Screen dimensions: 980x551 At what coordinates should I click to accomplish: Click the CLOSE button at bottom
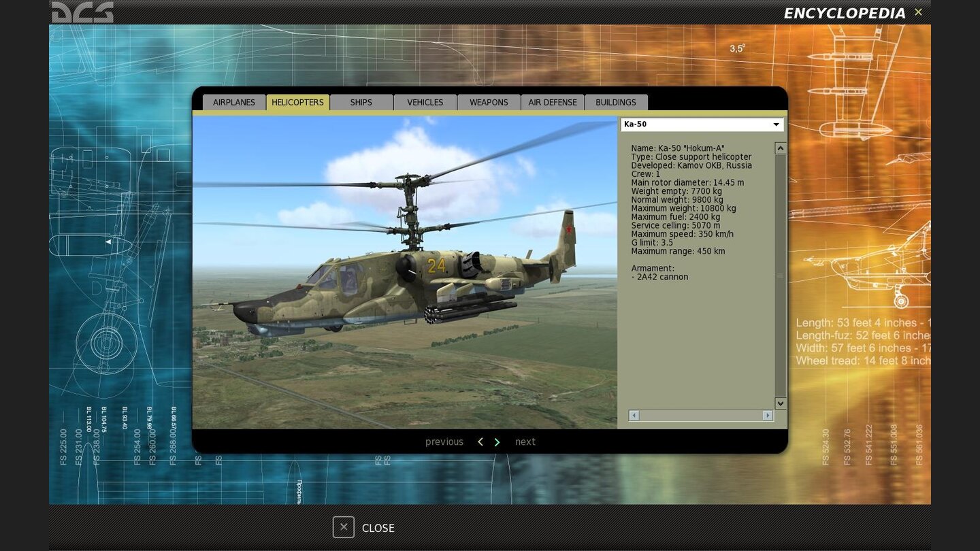click(364, 527)
